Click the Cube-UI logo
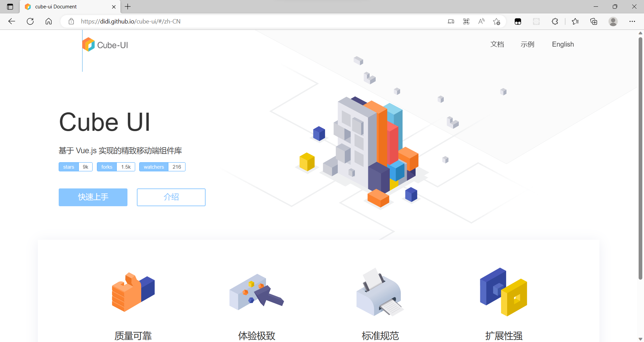Viewport: 644px width, 342px height. coord(105,44)
